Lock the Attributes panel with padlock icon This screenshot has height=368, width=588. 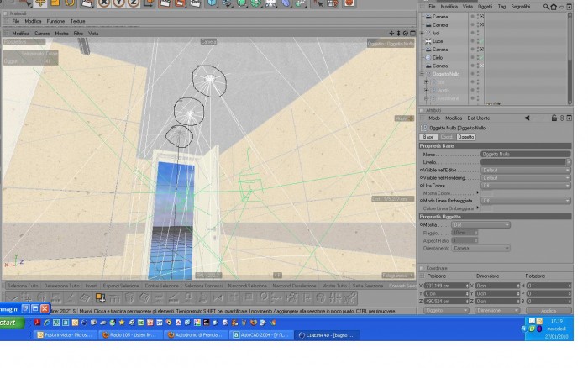click(x=554, y=118)
